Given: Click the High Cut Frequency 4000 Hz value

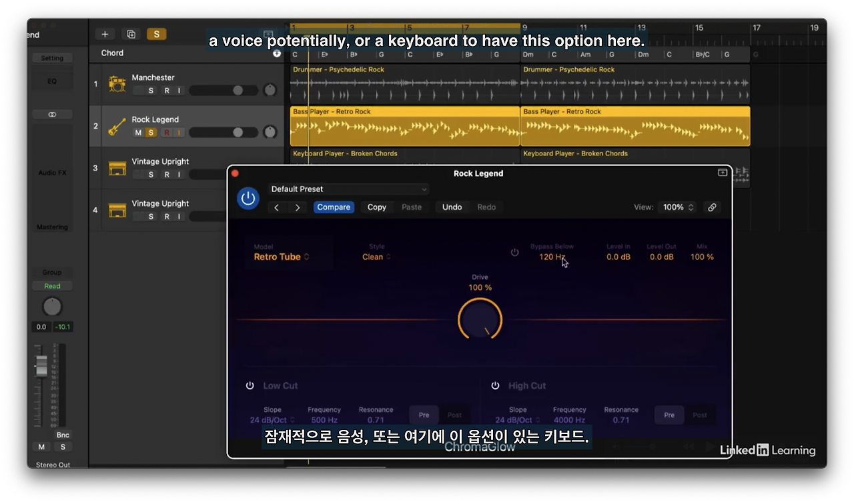Looking at the screenshot, I should 569,421.
